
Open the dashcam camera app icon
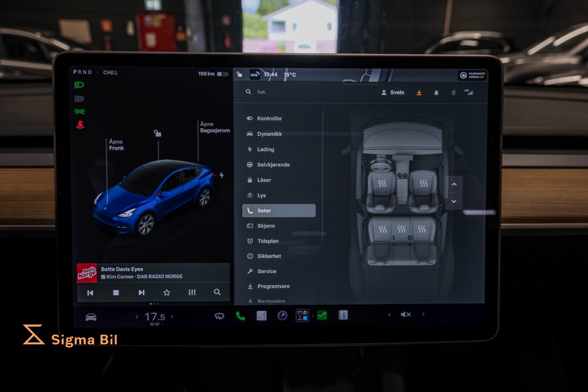(x=282, y=316)
